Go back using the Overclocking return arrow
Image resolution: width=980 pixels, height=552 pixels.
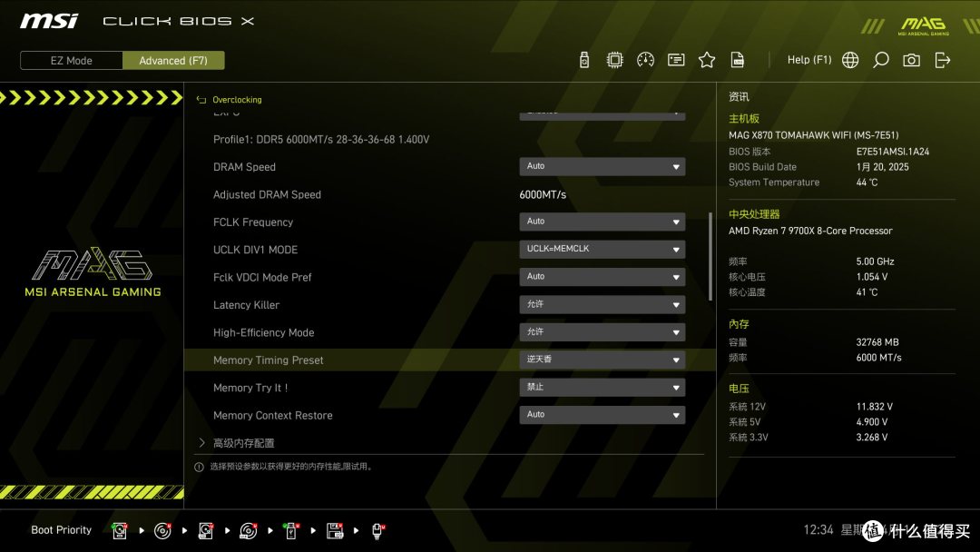click(201, 99)
